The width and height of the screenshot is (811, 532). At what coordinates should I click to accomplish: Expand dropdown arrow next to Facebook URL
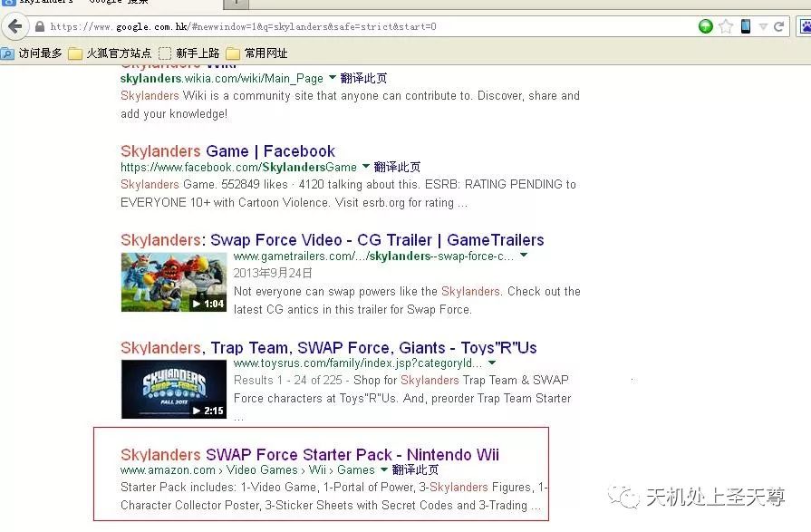[366, 167]
